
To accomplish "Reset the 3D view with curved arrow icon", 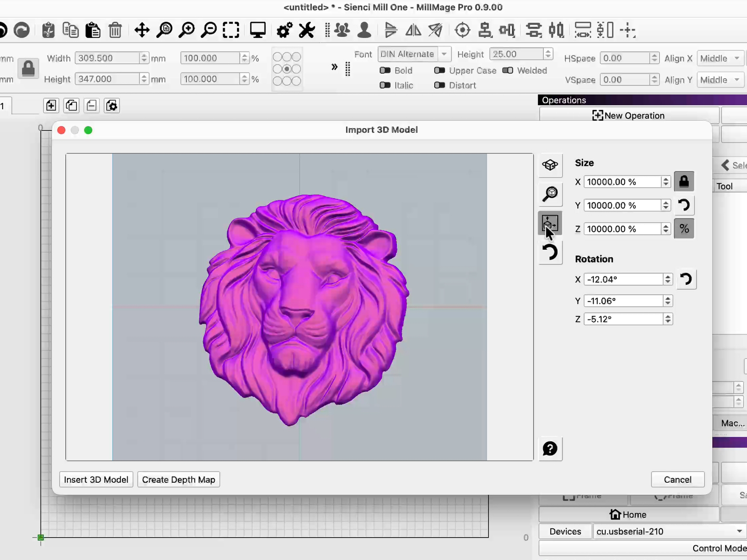I will [x=550, y=253].
